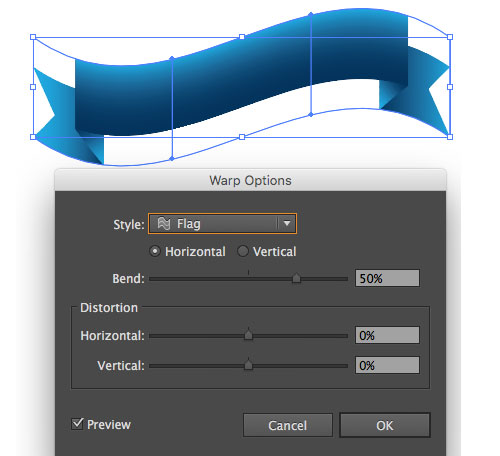Click the bottom-center bounding box handle
This screenshot has height=456, width=500.
pos(242,137)
